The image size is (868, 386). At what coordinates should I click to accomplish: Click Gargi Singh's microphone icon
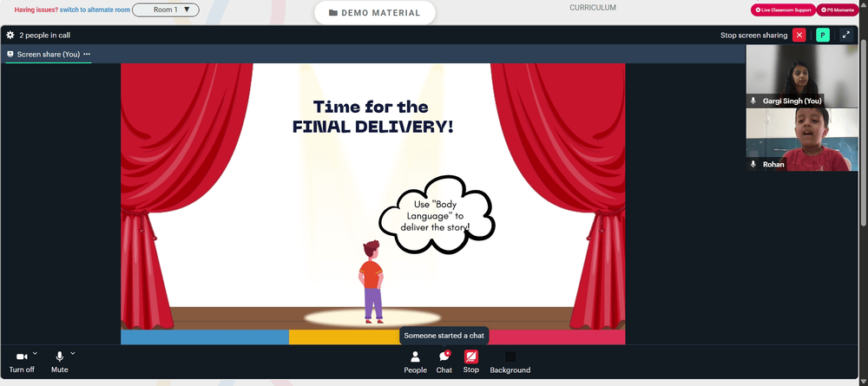pyautogui.click(x=753, y=101)
